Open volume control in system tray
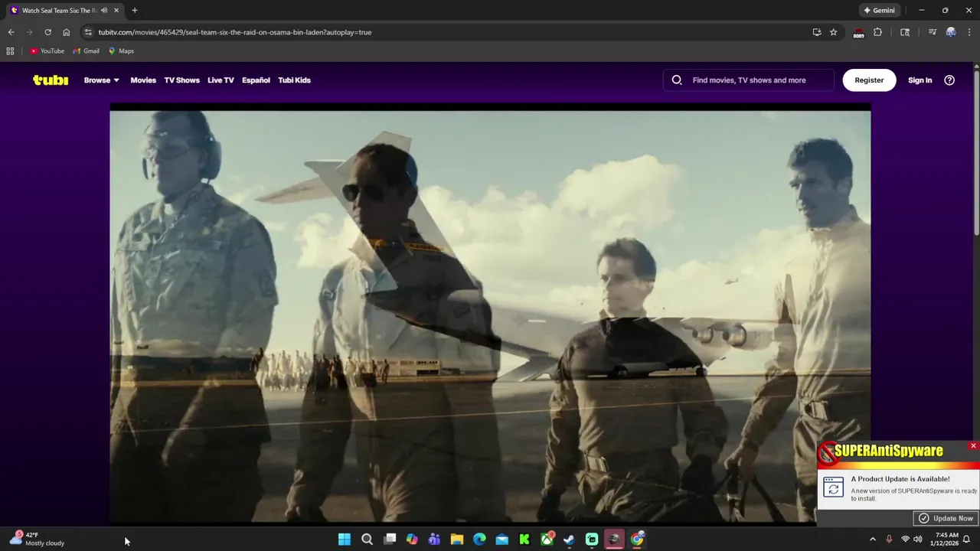980x551 pixels. tap(917, 540)
